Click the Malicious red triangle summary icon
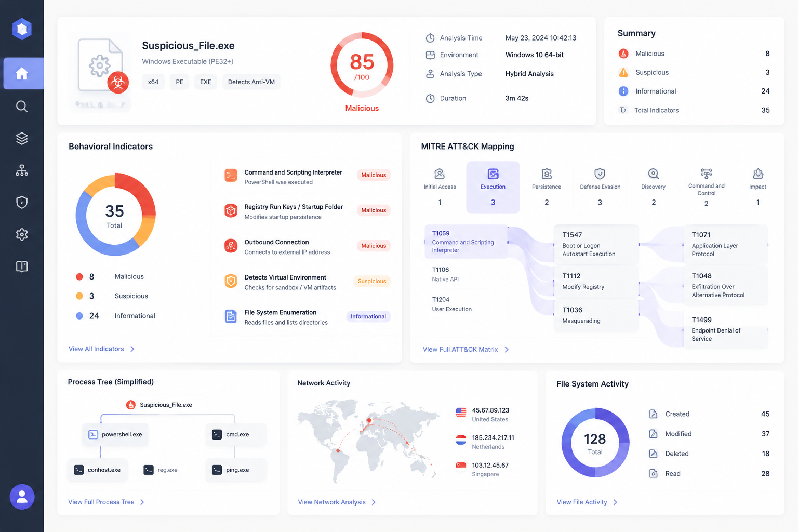Viewport: 798px width, 532px height. click(x=623, y=54)
